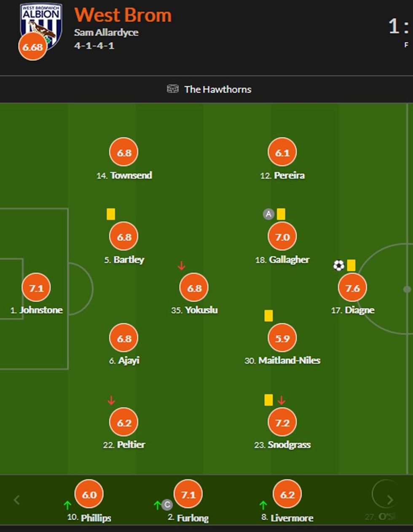Viewport: 413px width, 532px height.
Task: Click the red substitution arrow above Yokuslu
Action: click(x=181, y=266)
